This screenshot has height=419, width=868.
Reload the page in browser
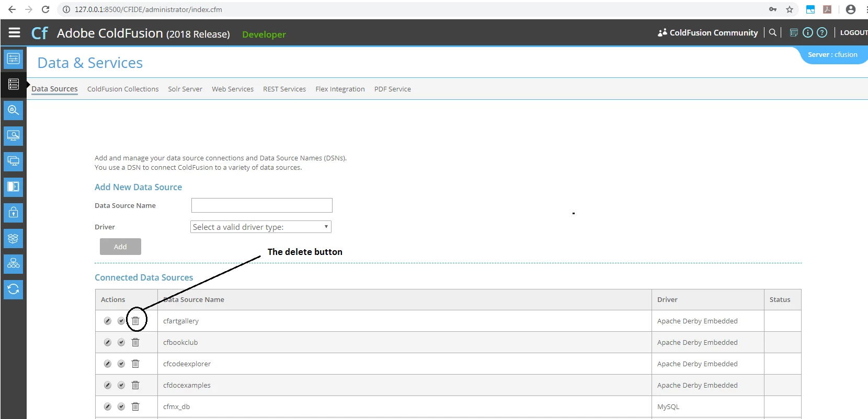coord(45,9)
